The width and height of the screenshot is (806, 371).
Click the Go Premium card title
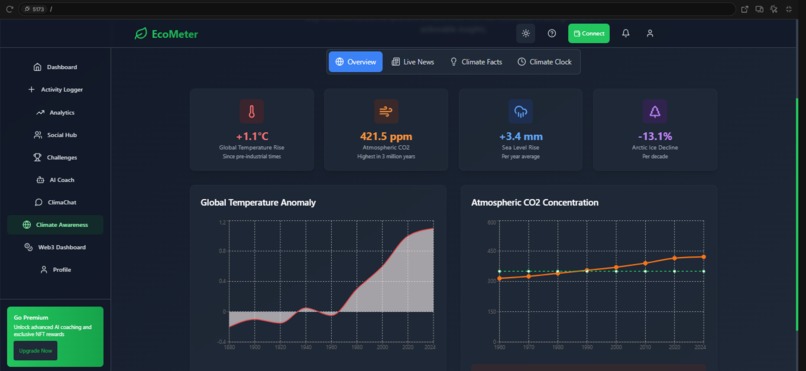click(x=31, y=318)
